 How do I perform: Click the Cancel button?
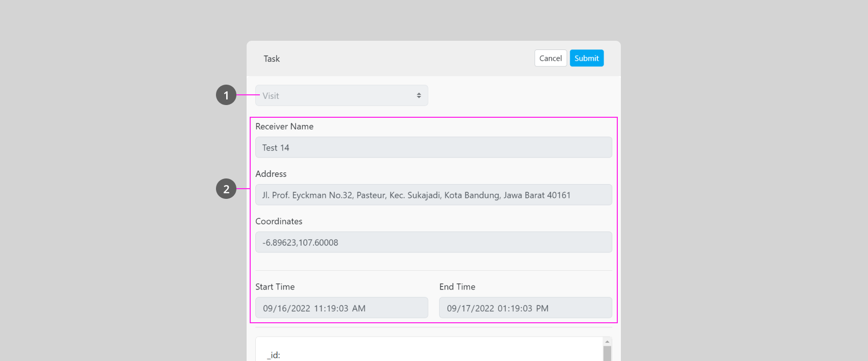coord(550,58)
